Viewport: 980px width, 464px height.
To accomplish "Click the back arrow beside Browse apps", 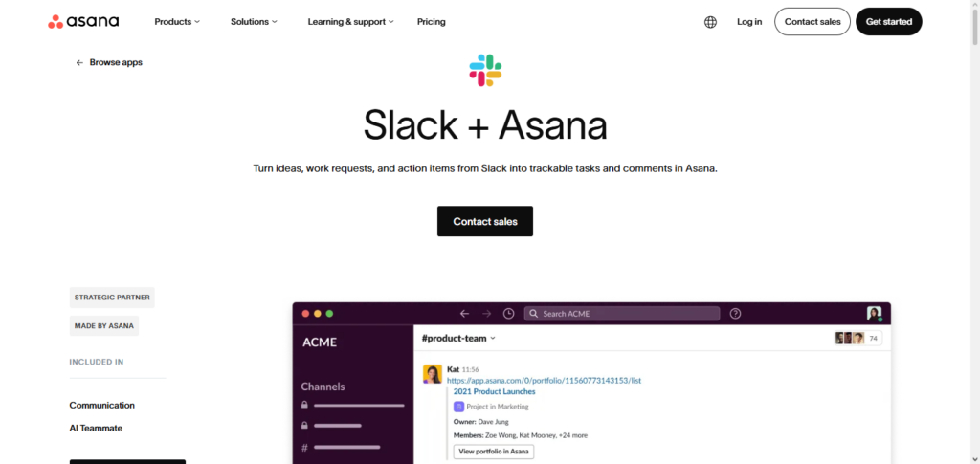I will coord(79,62).
